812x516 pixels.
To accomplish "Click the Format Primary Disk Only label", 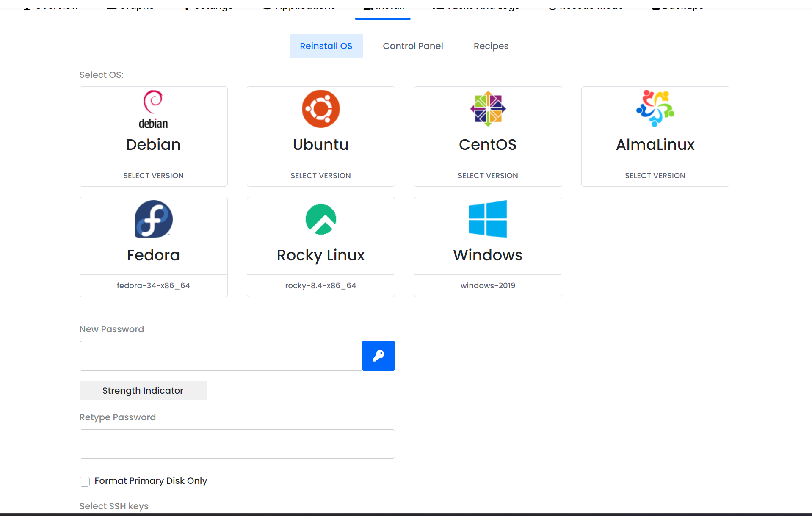I will coord(151,481).
